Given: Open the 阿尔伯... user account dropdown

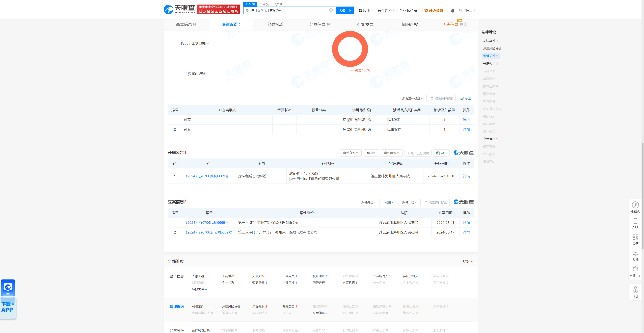Looking at the screenshot, I should (467, 10).
